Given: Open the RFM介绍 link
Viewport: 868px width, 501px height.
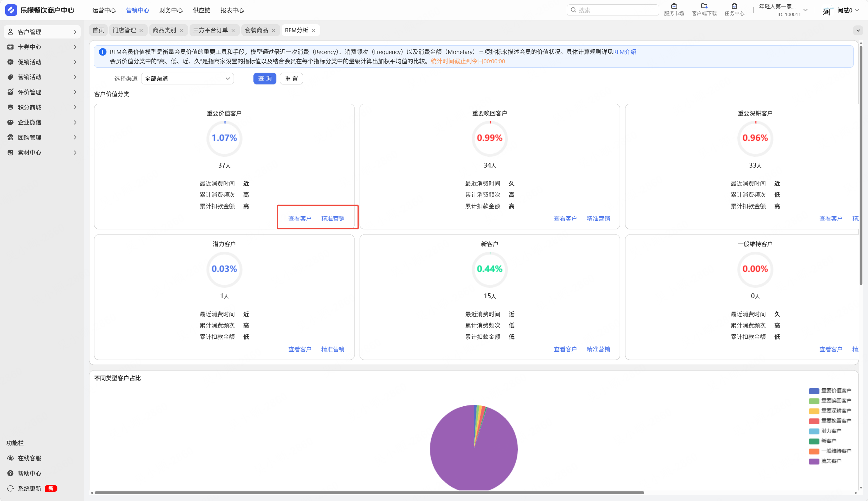Looking at the screenshot, I should 624,52.
